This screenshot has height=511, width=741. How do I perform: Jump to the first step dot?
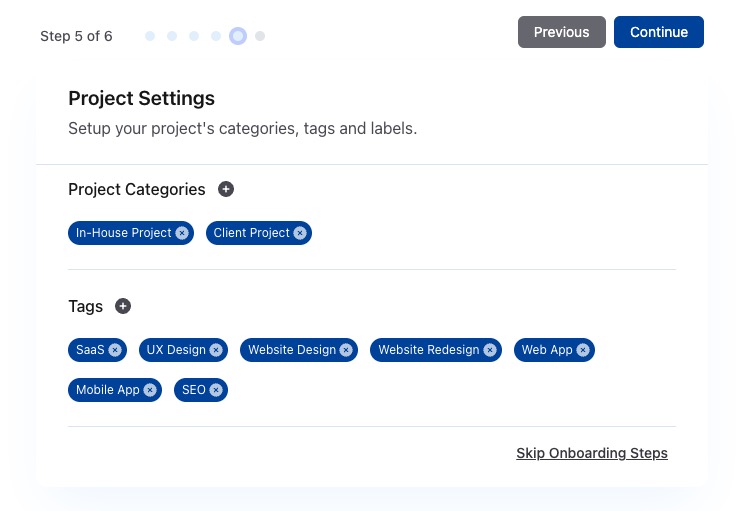[x=150, y=36]
